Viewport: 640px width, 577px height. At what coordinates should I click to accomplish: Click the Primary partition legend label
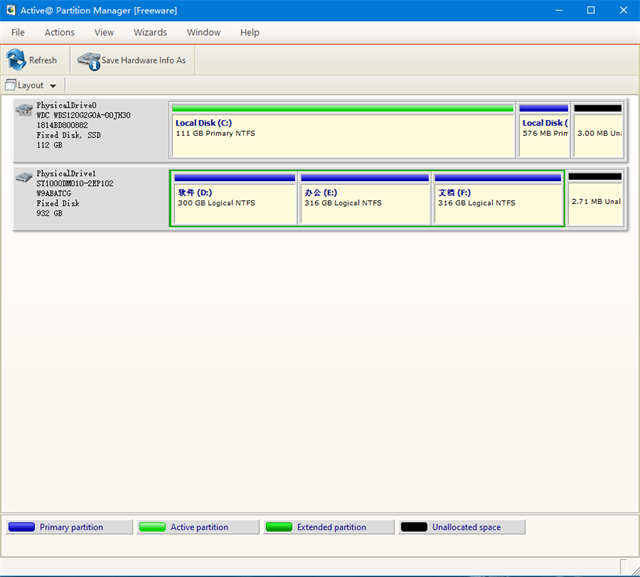click(x=71, y=527)
